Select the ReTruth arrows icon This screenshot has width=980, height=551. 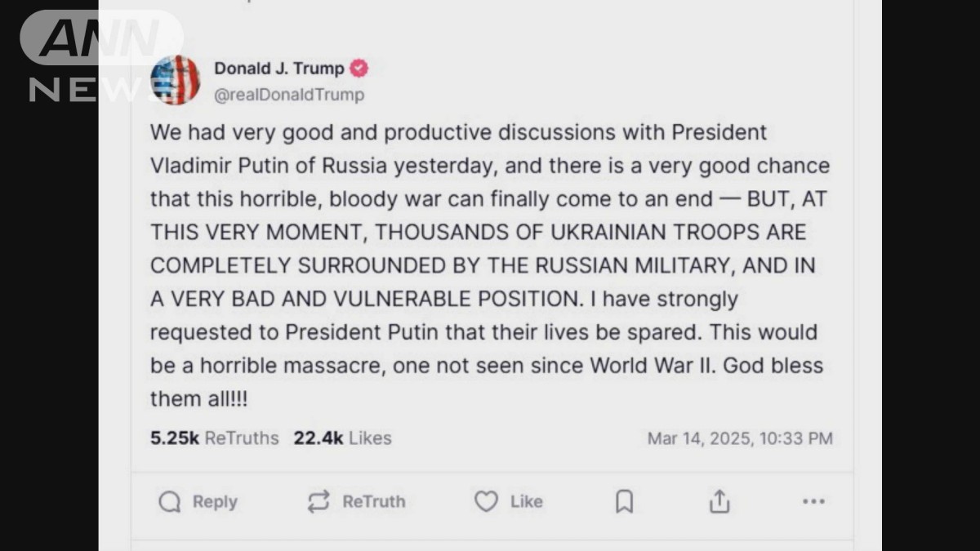pyautogui.click(x=318, y=501)
